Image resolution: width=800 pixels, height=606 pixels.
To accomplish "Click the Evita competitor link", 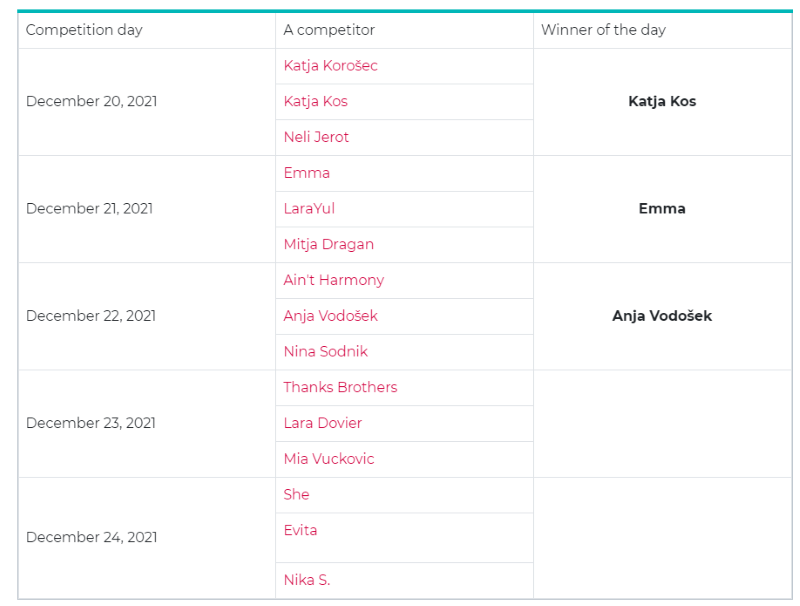I will click(x=300, y=530).
